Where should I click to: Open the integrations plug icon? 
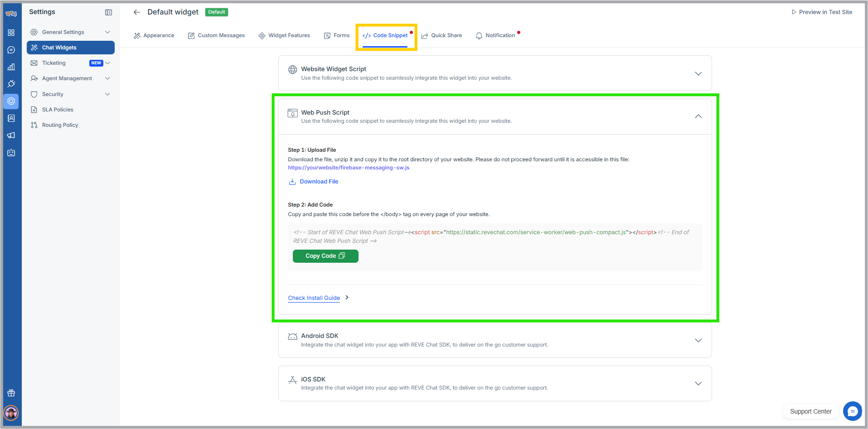[11, 84]
